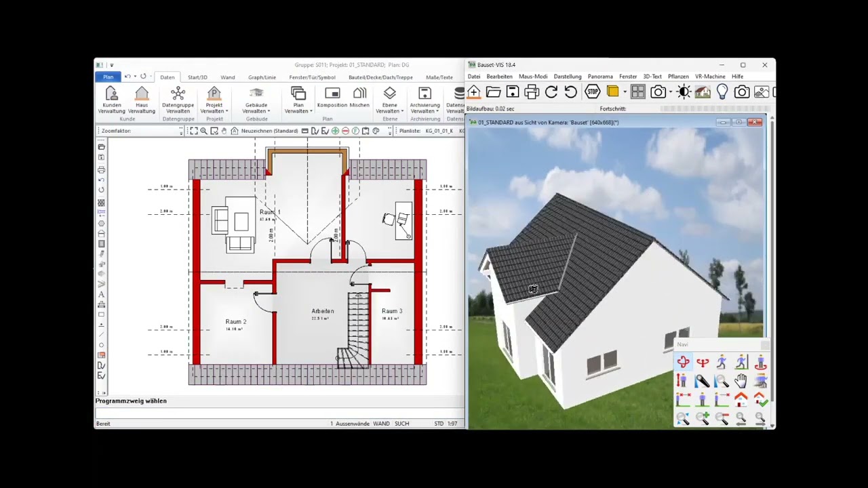Click the magnifier with red minus in Navi
868x488 pixels.
click(722, 419)
